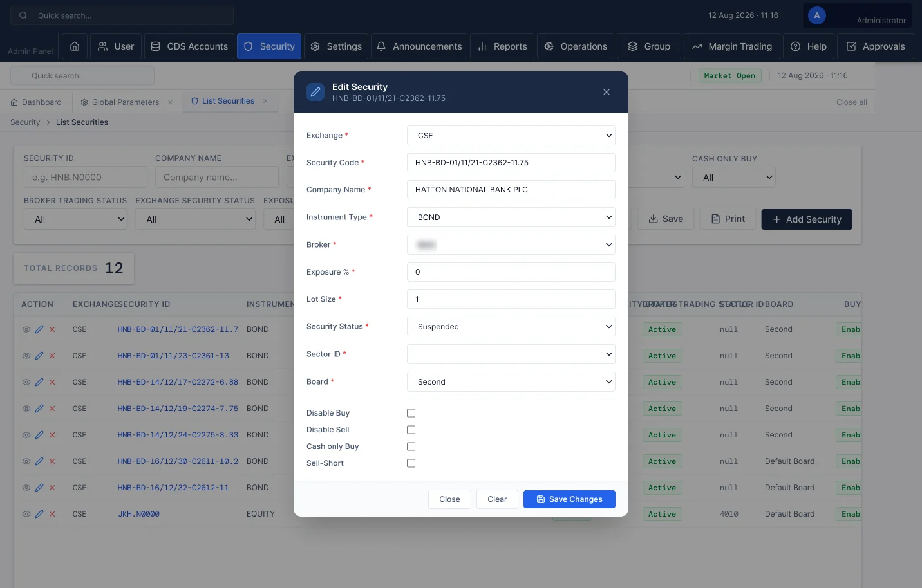Screen dimensions: 922x588
Task: View the HNB-BD-16/12/30-C2611-10.2 row with the eye icon
Action: [26, 461]
